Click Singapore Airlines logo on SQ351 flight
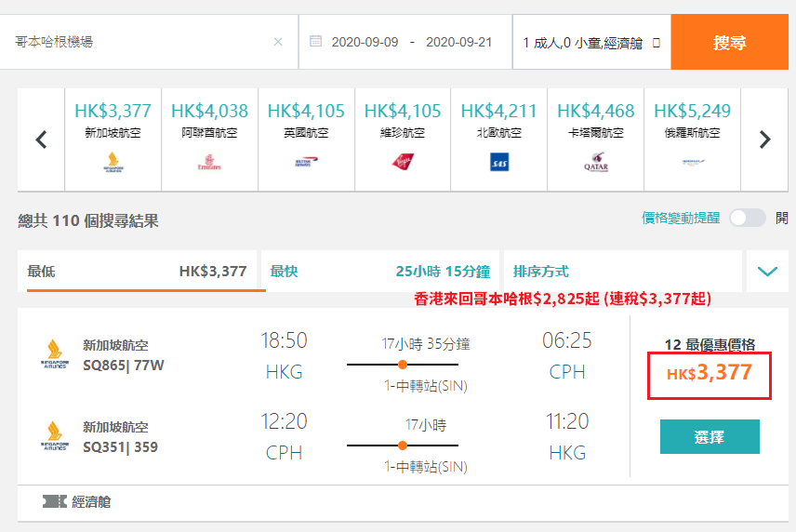This screenshot has width=796, height=532. pyautogui.click(x=54, y=435)
